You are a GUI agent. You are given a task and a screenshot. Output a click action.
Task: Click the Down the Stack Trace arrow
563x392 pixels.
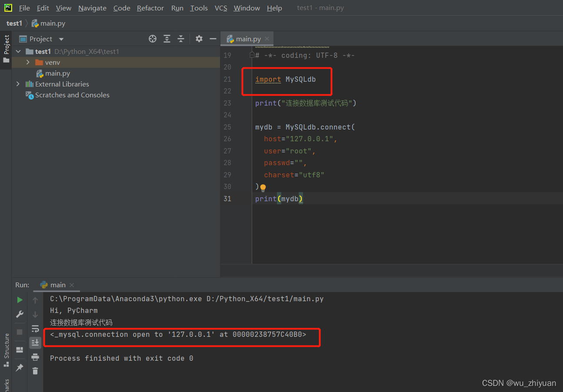tap(35, 314)
